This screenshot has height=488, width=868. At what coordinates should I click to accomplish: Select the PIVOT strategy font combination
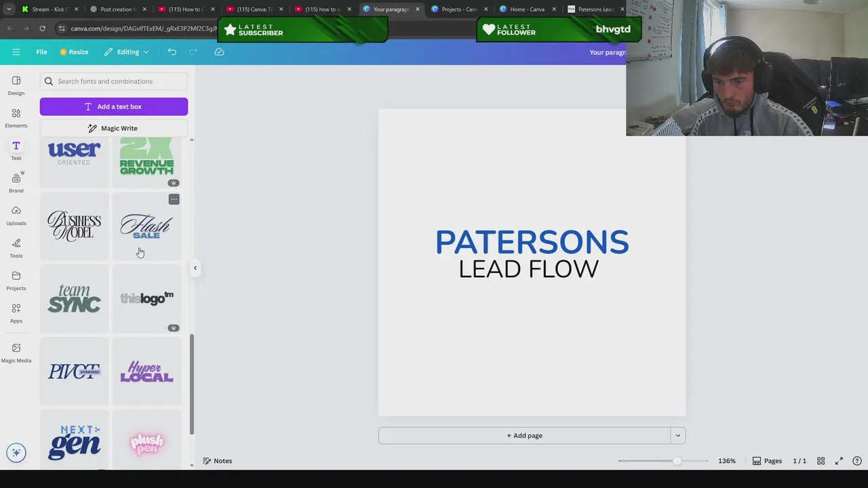click(75, 371)
